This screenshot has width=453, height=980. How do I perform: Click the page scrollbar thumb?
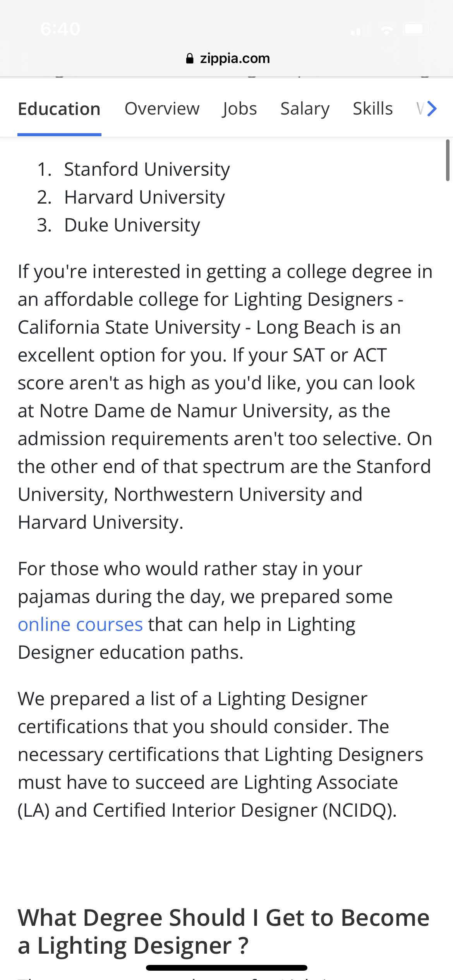coord(448,160)
